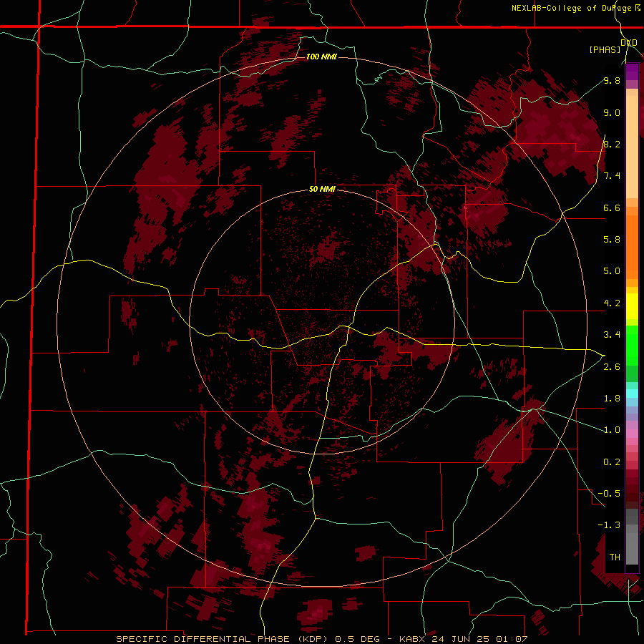644x644 pixels.
Task: Pick the pink band on the color bar
Action: point(632,434)
